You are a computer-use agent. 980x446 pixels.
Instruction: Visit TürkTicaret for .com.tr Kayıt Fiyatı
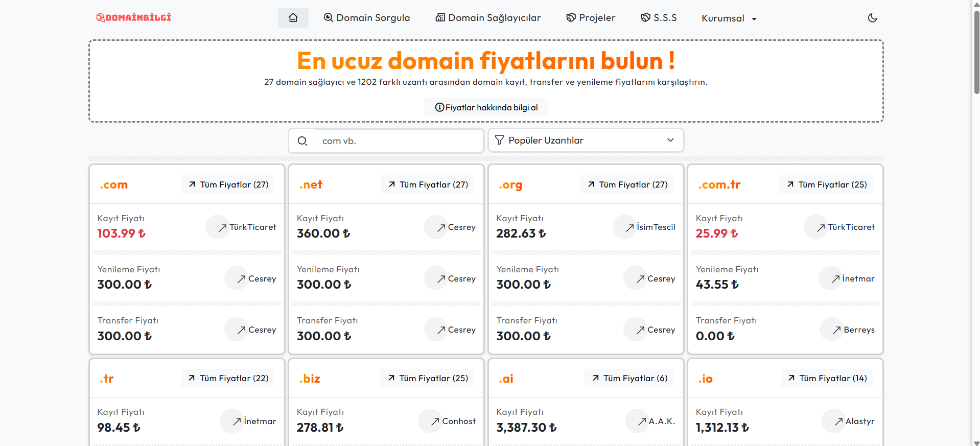[839, 227]
